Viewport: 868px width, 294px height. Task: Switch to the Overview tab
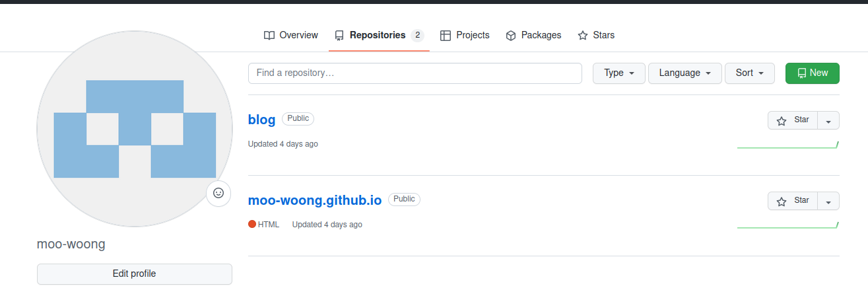click(290, 35)
